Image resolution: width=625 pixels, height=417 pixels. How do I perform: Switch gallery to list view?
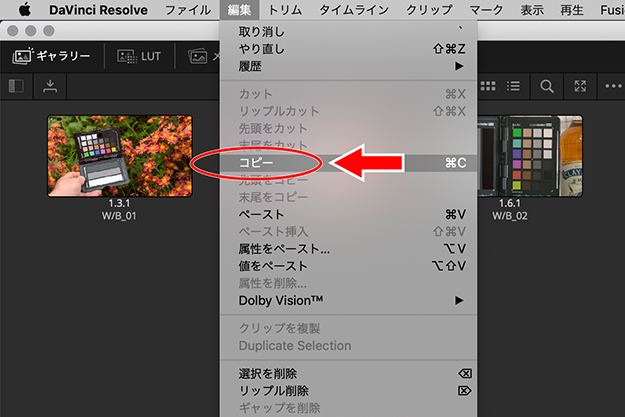pyautogui.click(x=515, y=86)
